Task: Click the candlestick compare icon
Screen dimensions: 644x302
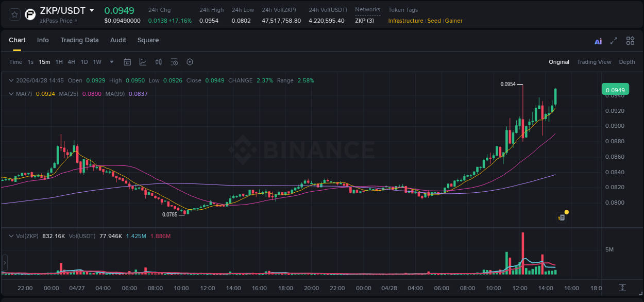Action: [x=158, y=62]
